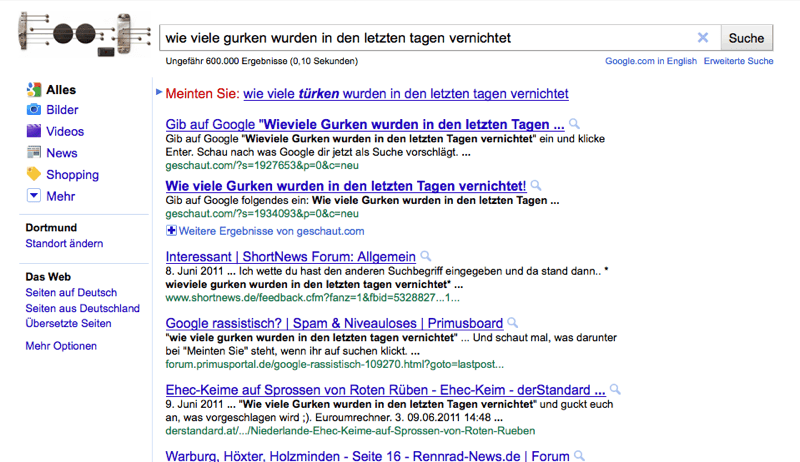The height and width of the screenshot is (462, 800).
Task: Open Google rassistisch? Primusboard result
Action: tap(334, 323)
